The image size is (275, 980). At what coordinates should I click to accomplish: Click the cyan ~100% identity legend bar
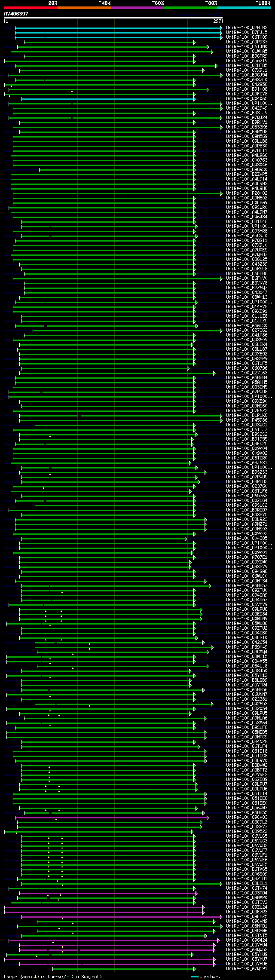(244, 8)
